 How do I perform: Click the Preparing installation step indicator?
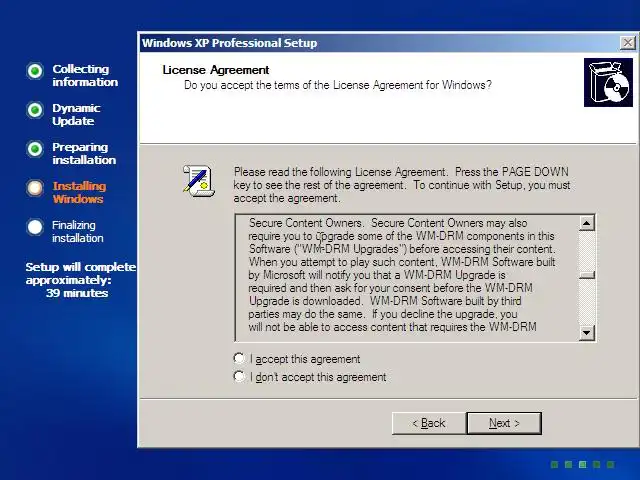point(35,149)
